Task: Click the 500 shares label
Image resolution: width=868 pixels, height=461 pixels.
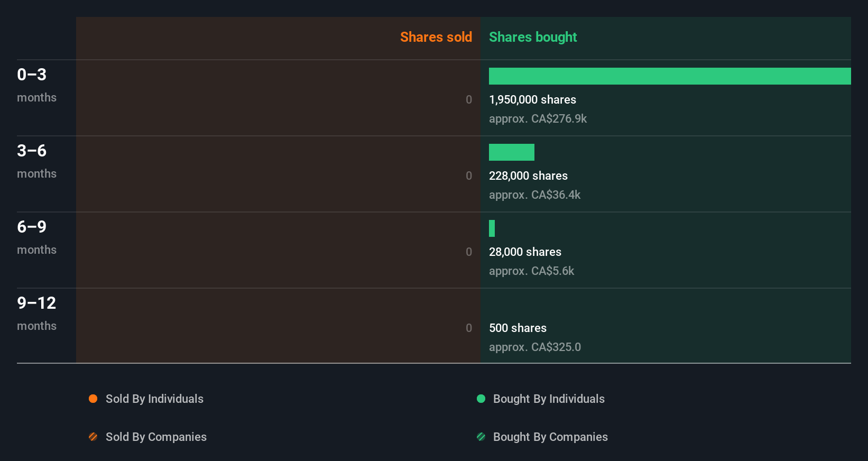Action: point(518,328)
